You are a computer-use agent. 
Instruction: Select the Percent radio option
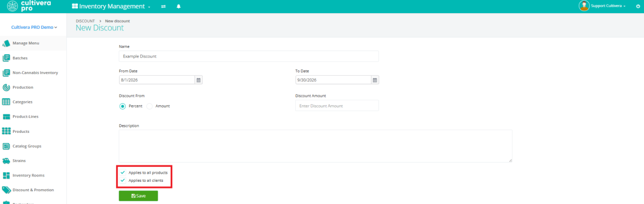tap(122, 106)
